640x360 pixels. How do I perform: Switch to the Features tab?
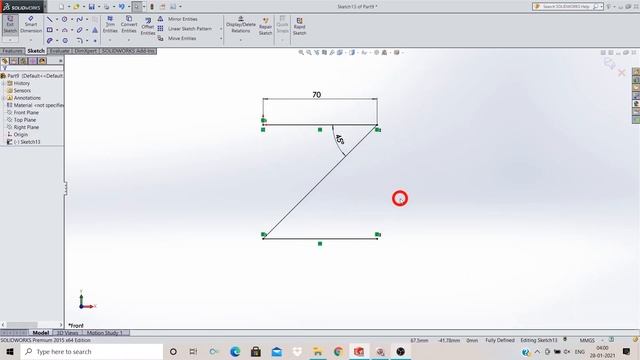click(12, 51)
